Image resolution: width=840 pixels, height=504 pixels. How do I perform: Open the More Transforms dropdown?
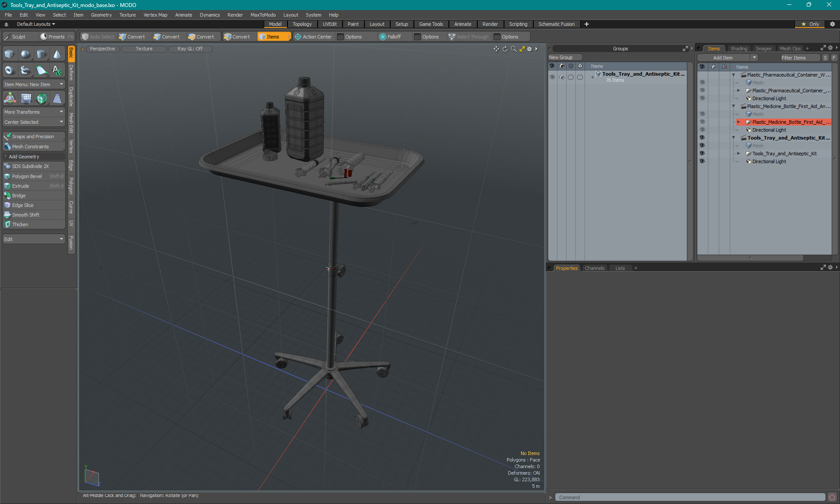coord(34,112)
